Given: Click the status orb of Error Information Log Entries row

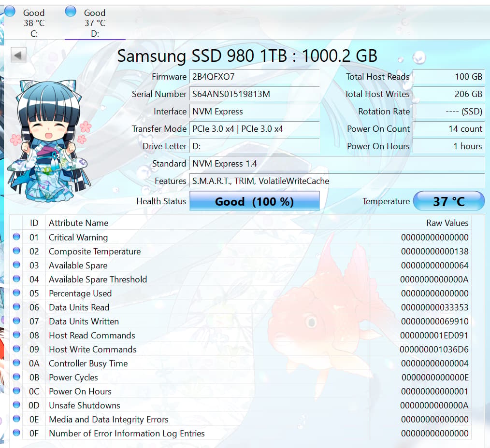Looking at the screenshot, I should (x=16, y=433).
